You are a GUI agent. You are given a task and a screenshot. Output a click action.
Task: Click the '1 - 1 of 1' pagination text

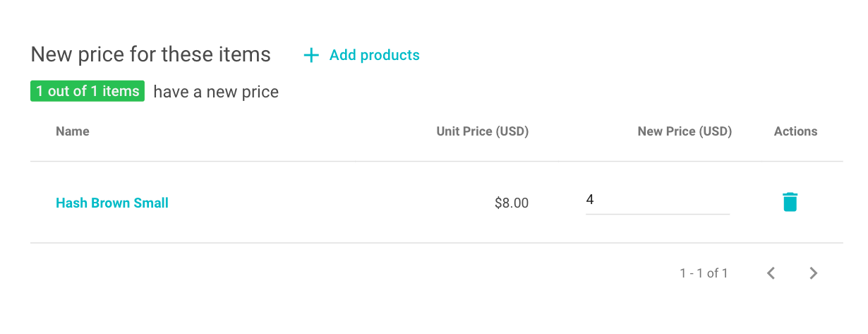coord(704,273)
